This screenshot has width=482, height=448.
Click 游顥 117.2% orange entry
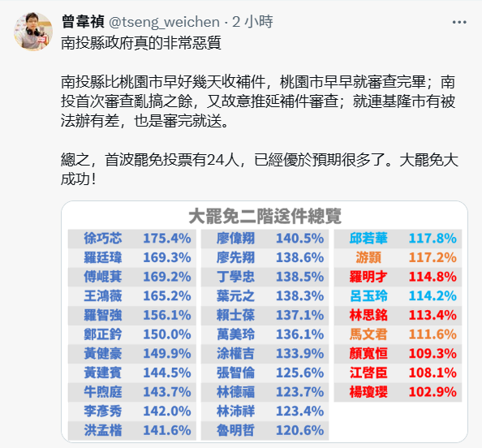coord(398,257)
